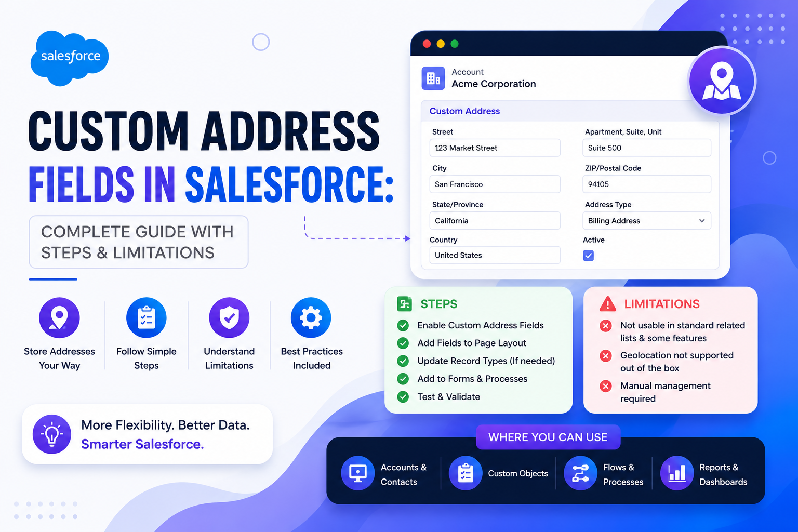Click Update Record Types (If needed) text

(486, 361)
